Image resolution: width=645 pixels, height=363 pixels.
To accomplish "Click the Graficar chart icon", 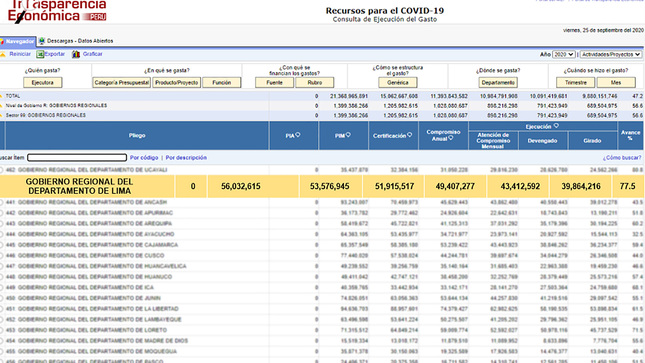I will click(x=76, y=54).
